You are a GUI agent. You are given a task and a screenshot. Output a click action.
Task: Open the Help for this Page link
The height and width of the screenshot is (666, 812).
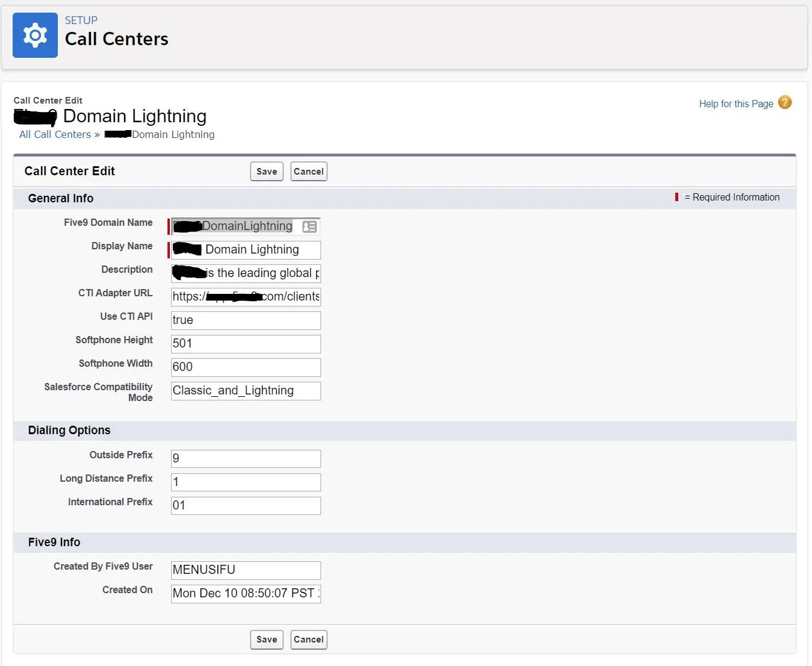tap(736, 104)
